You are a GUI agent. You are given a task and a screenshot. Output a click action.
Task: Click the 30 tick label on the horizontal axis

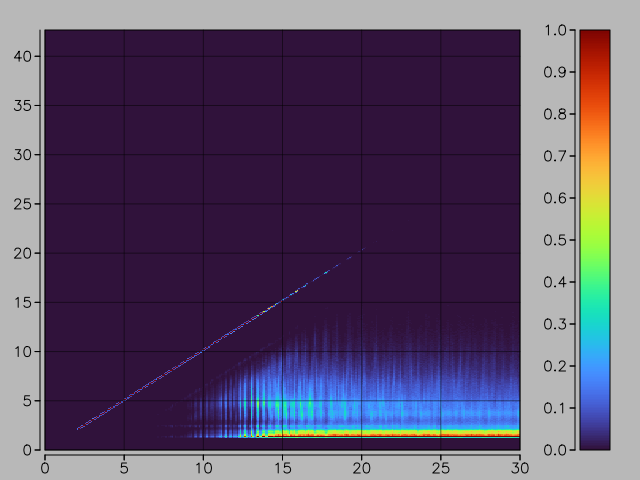[520, 465]
